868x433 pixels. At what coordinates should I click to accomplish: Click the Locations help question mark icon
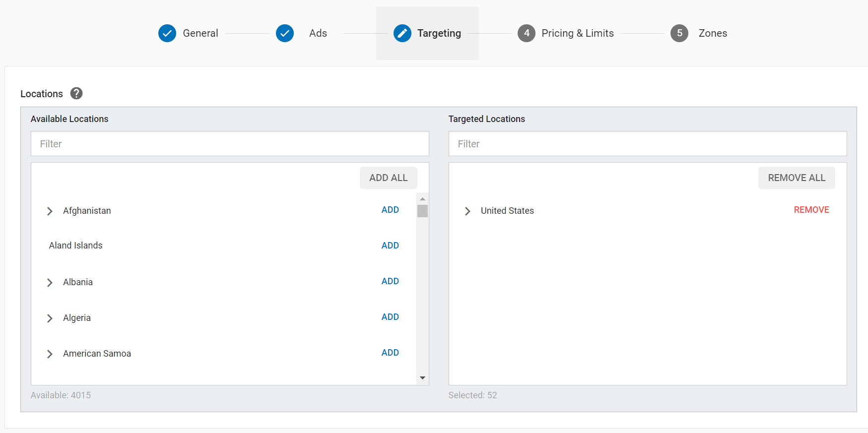[x=76, y=93]
